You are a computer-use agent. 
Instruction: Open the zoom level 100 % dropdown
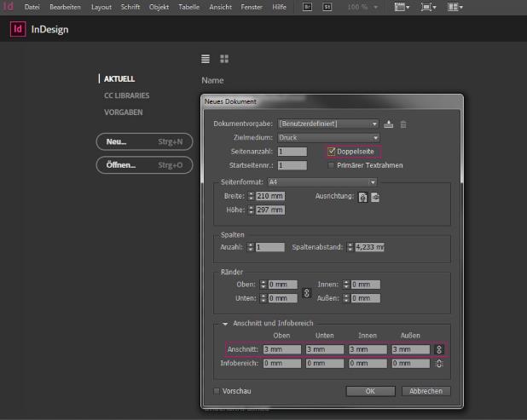point(362,7)
